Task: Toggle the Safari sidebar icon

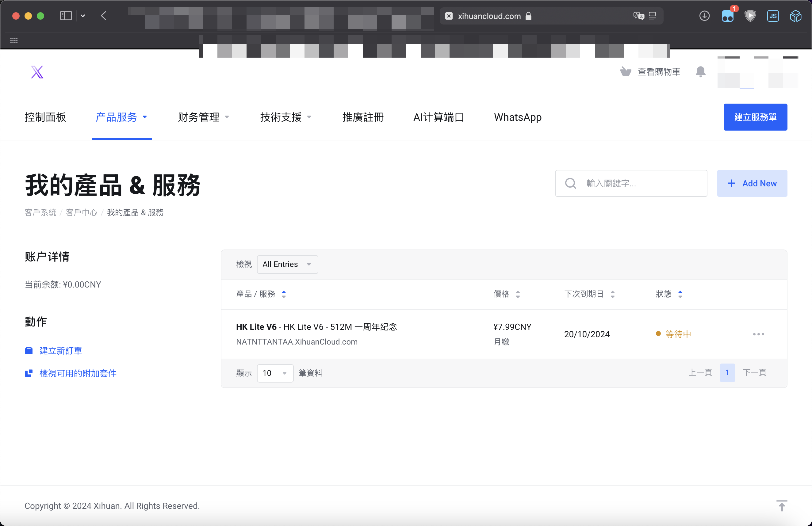Action: point(66,16)
